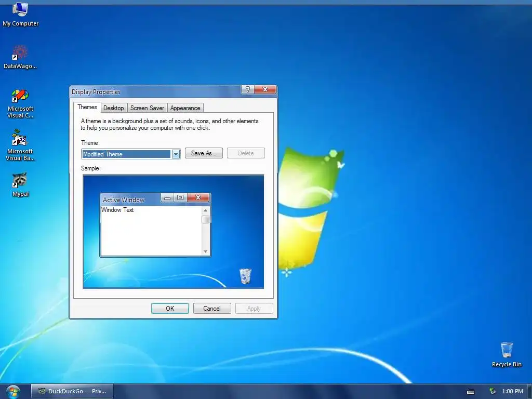The image size is (532, 399).
Task: Click the sample Active Window title bar
Action: (x=130, y=199)
